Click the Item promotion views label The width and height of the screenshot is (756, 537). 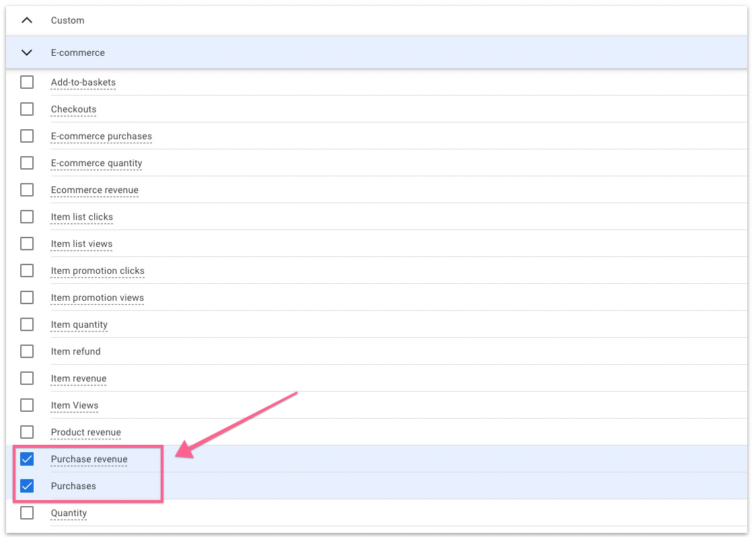(97, 297)
